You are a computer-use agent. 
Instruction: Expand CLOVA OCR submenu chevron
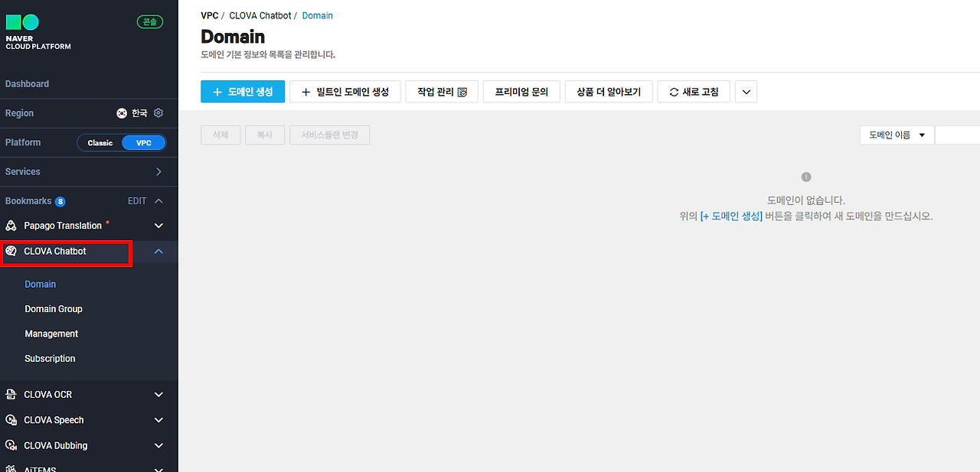click(x=159, y=395)
